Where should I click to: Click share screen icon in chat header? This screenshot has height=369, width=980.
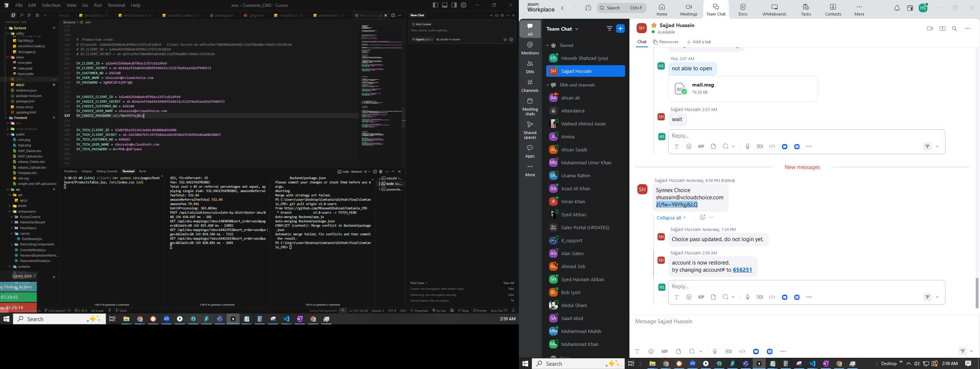942,29
